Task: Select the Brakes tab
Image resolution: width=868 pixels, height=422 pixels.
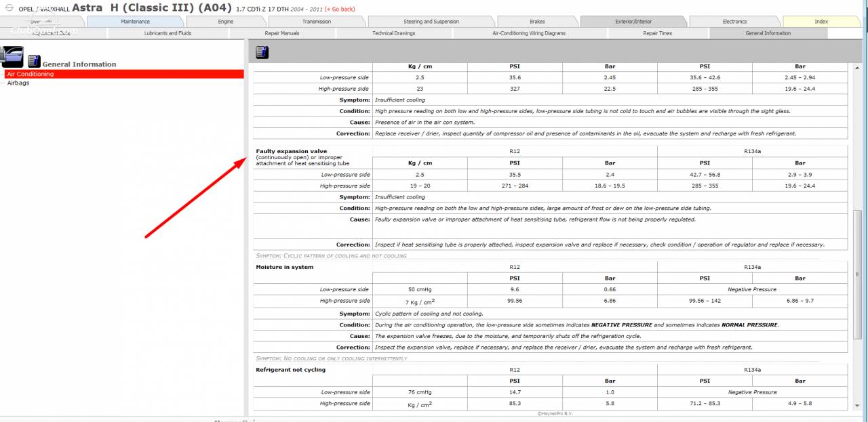Action: click(x=537, y=22)
